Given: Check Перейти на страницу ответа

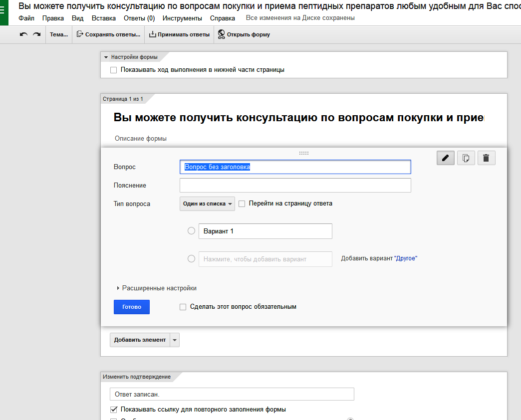Looking at the screenshot, I should pyautogui.click(x=242, y=204).
